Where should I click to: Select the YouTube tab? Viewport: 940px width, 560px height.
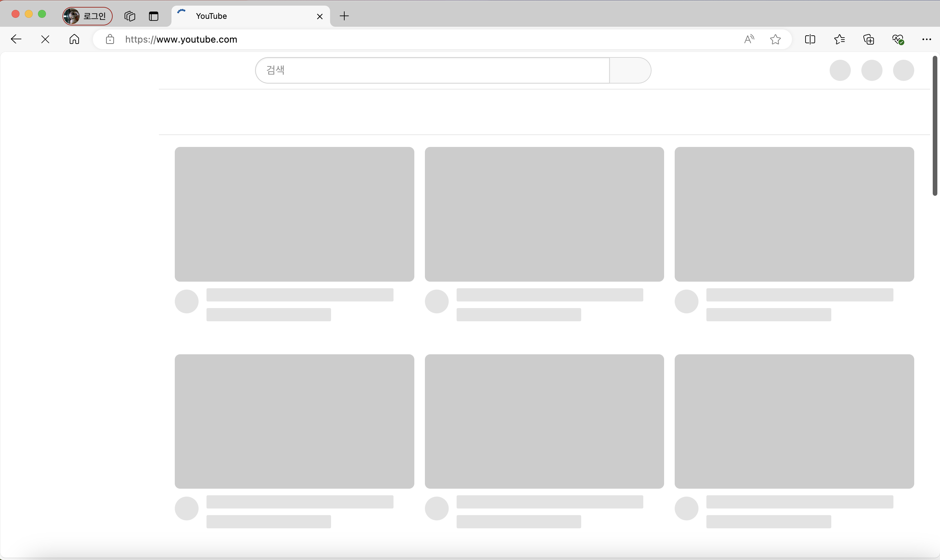(x=251, y=16)
